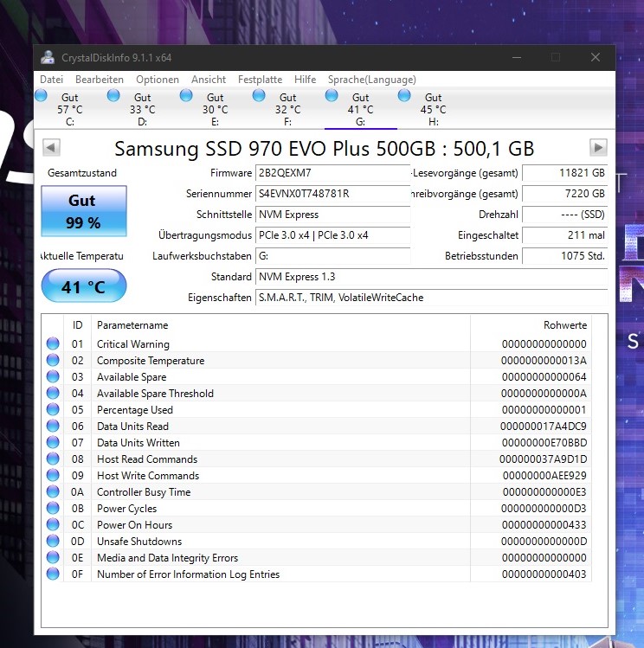Click the blue status orb for drive D:
644x648 pixels.
[x=113, y=96]
